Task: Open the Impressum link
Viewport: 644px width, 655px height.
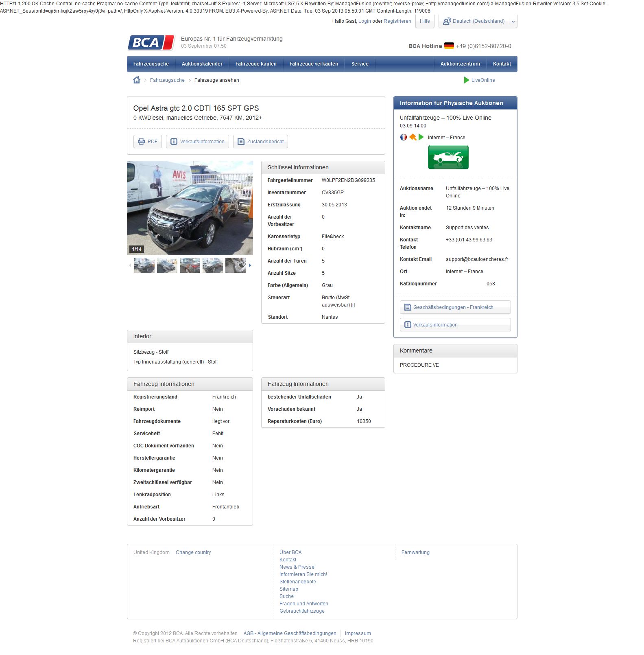Action: 358,633
